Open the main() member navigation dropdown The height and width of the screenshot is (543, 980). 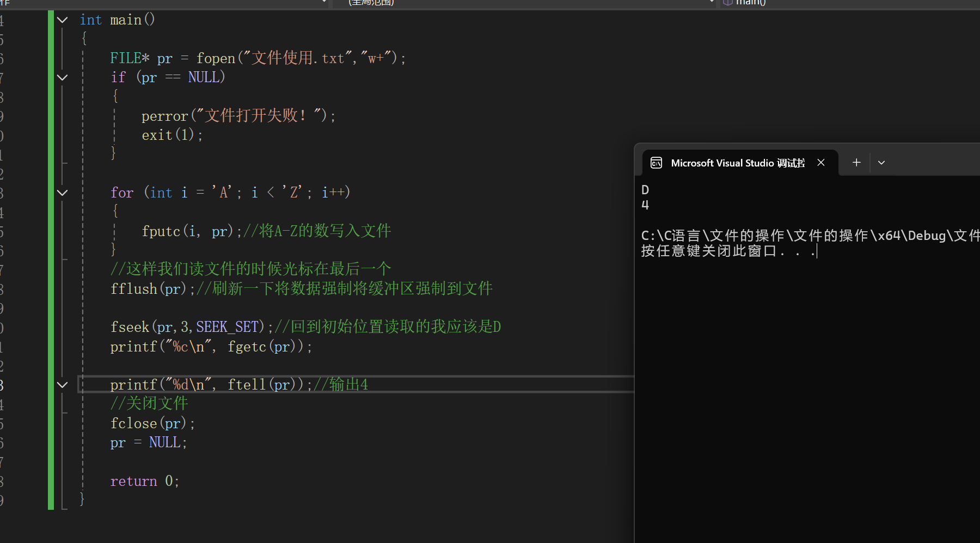(849, 3)
